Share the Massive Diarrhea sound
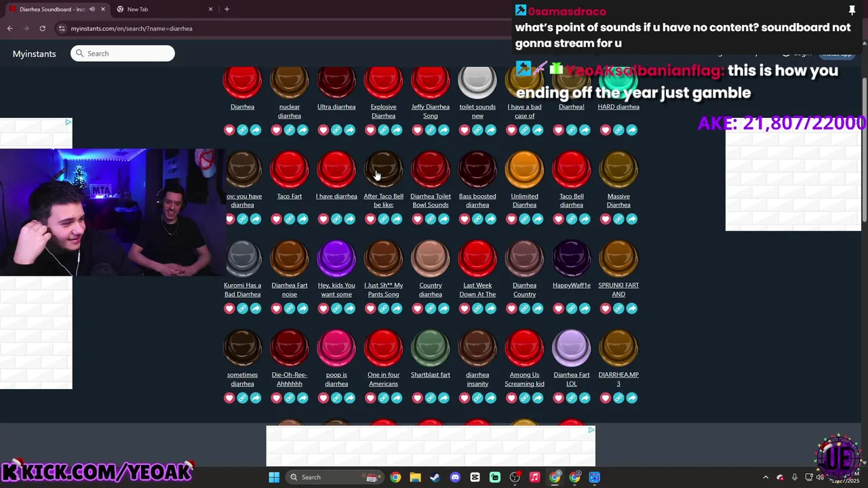This screenshot has height=488, width=868. 631,219
